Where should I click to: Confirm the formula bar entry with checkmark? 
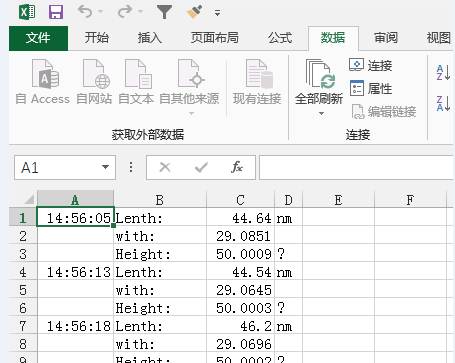pos(201,167)
